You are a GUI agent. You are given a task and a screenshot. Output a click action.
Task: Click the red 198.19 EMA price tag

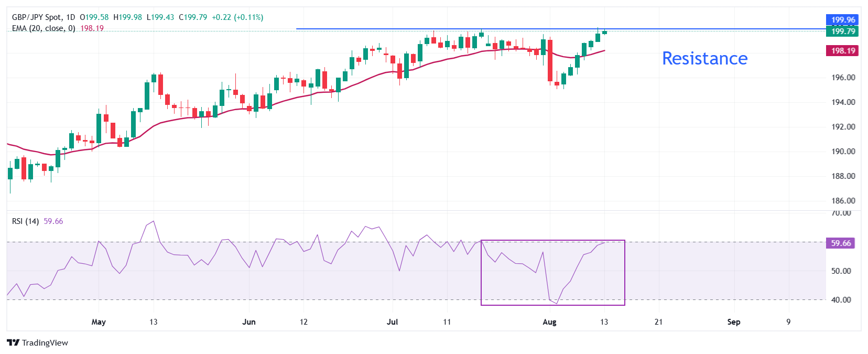click(x=842, y=51)
